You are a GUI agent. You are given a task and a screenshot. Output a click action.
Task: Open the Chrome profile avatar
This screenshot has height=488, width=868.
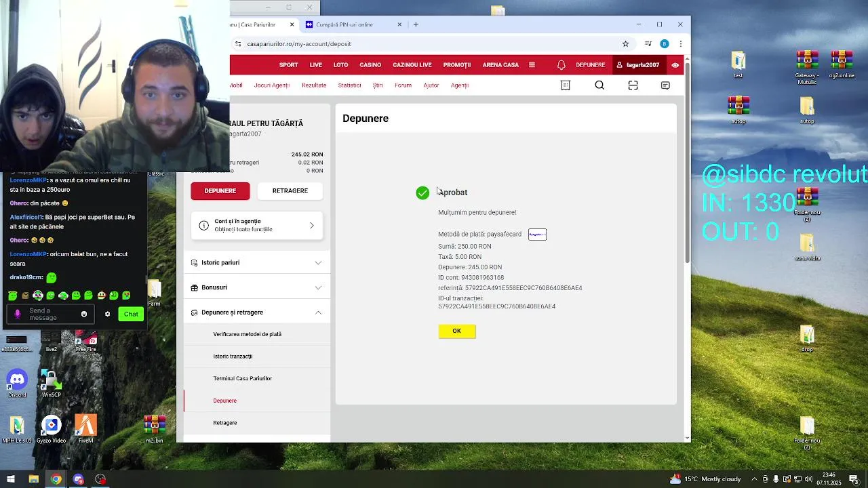coord(665,43)
